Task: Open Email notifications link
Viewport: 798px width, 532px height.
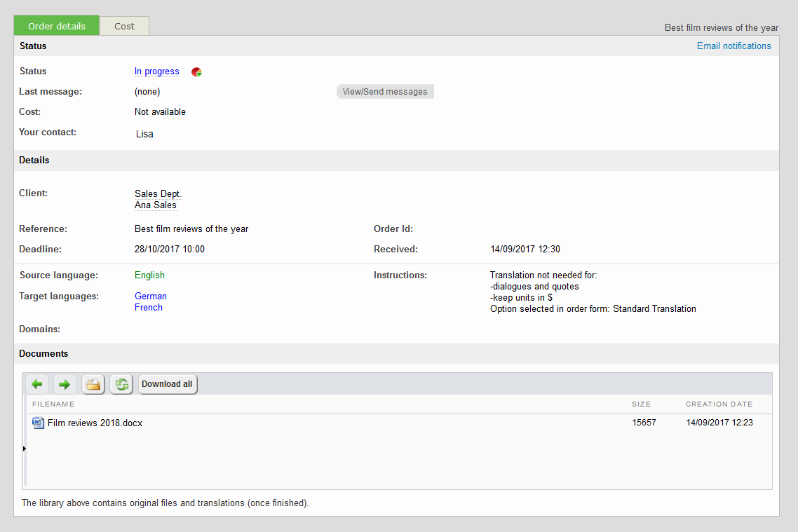Action: coord(733,46)
